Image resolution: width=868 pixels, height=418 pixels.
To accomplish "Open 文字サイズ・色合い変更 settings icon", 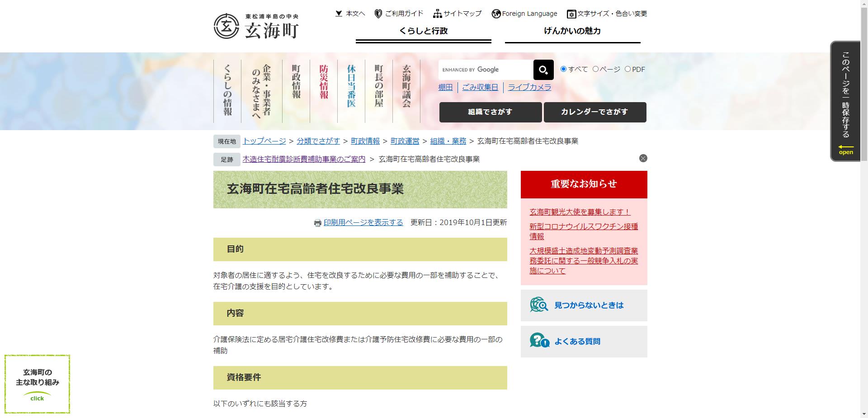I will 571,14.
